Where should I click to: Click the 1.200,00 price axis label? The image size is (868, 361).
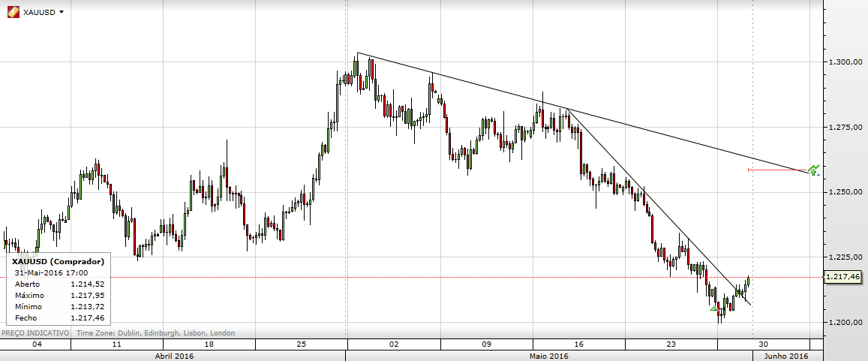(x=845, y=322)
